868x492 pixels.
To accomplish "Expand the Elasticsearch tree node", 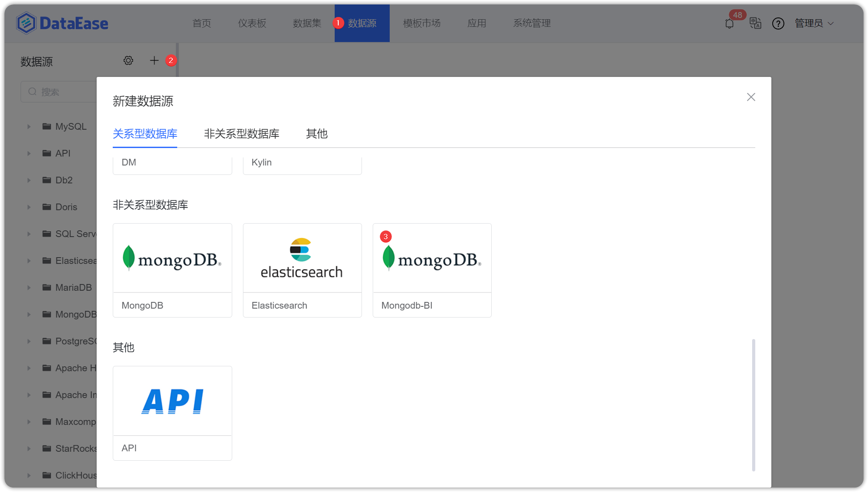I will [29, 261].
